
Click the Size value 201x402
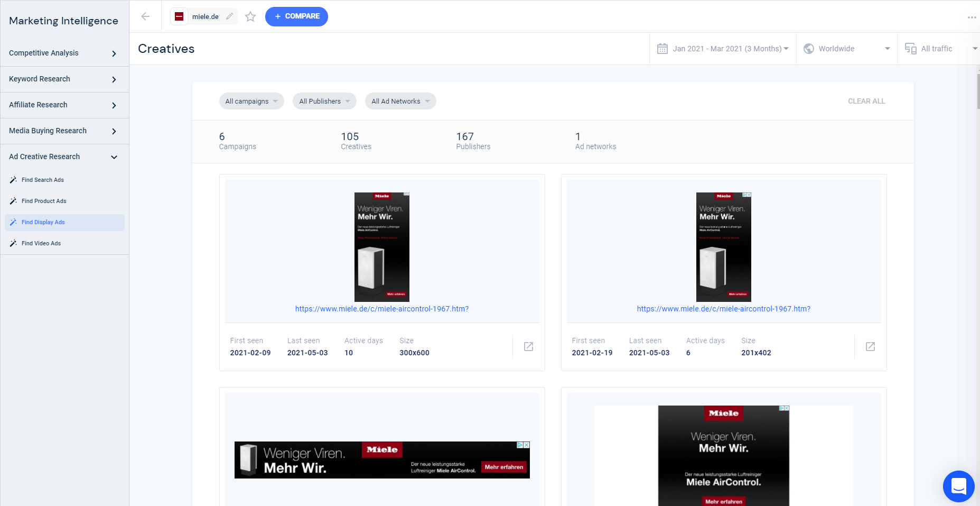[756, 353]
